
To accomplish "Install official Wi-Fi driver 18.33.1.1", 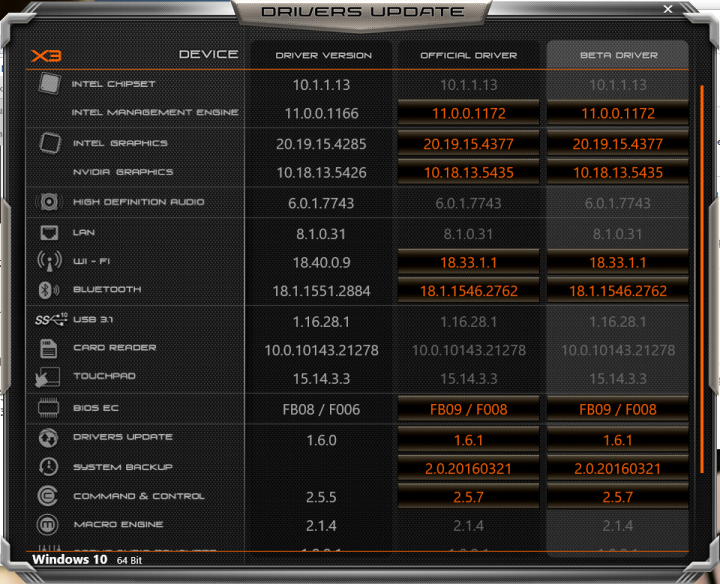I will pos(468,262).
